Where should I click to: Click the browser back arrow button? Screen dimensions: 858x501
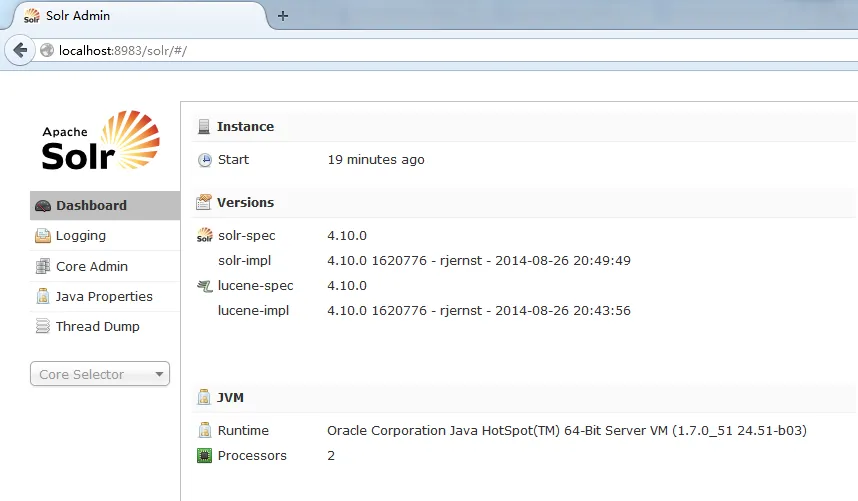[x=20, y=50]
